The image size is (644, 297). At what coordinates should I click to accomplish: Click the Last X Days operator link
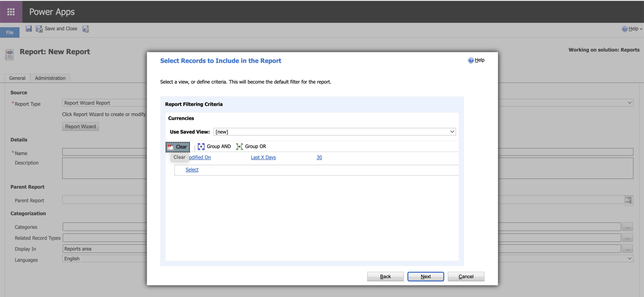tap(263, 158)
